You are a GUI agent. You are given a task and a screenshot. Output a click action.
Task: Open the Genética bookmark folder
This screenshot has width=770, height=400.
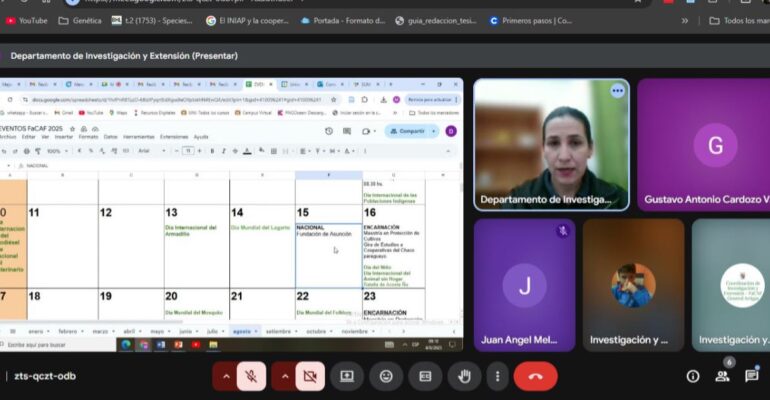point(80,21)
